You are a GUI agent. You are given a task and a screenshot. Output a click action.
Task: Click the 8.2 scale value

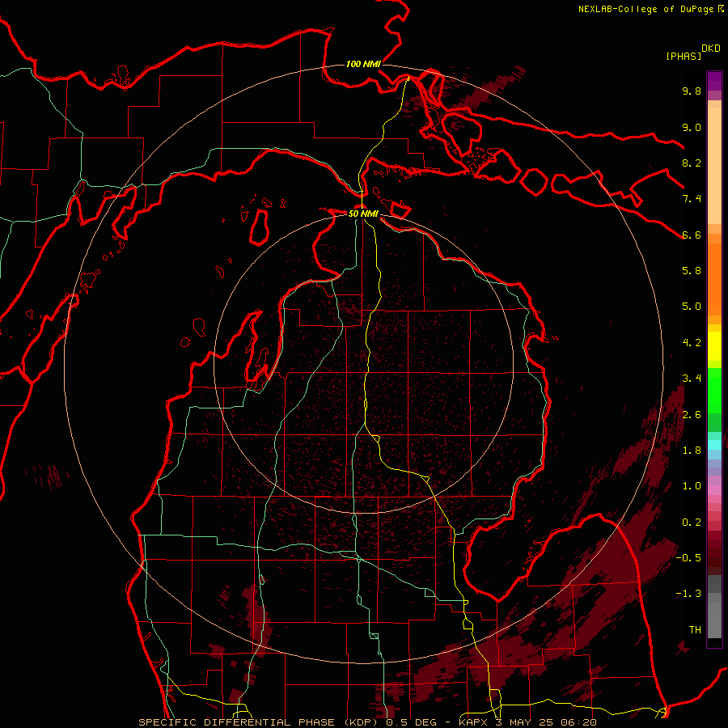pos(692,163)
